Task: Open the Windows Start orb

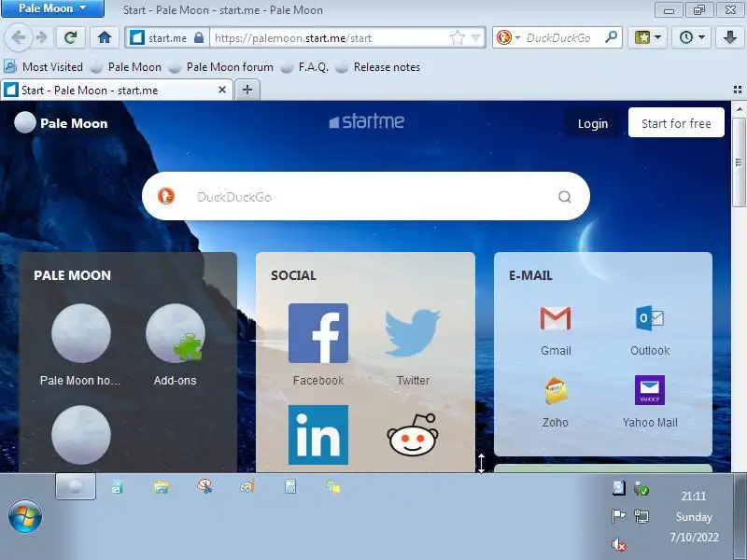Action: coord(25,516)
